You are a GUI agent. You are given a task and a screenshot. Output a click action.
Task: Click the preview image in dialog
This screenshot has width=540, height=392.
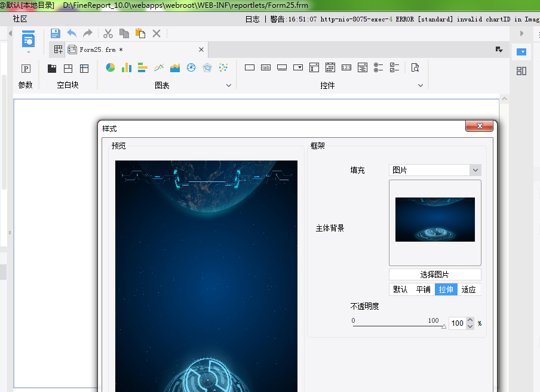pyautogui.click(x=206, y=276)
